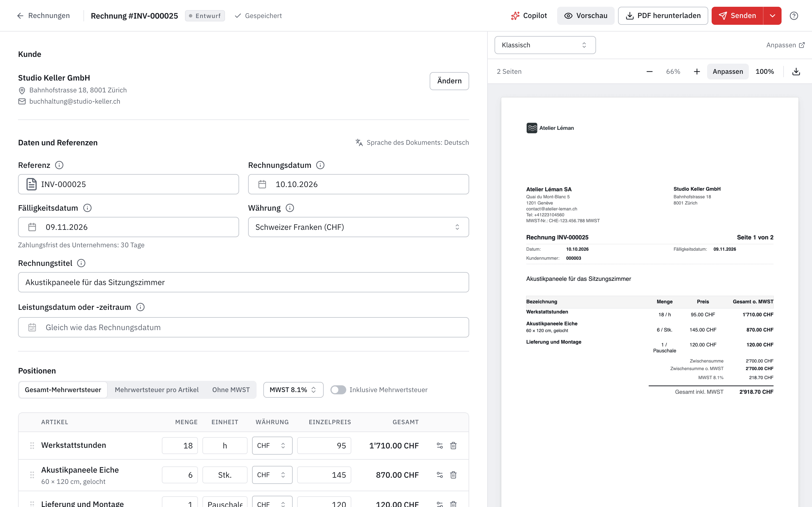The height and width of the screenshot is (507, 812).
Task: Select Mehrwertsteuer pro Artikel option
Action: point(157,390)
